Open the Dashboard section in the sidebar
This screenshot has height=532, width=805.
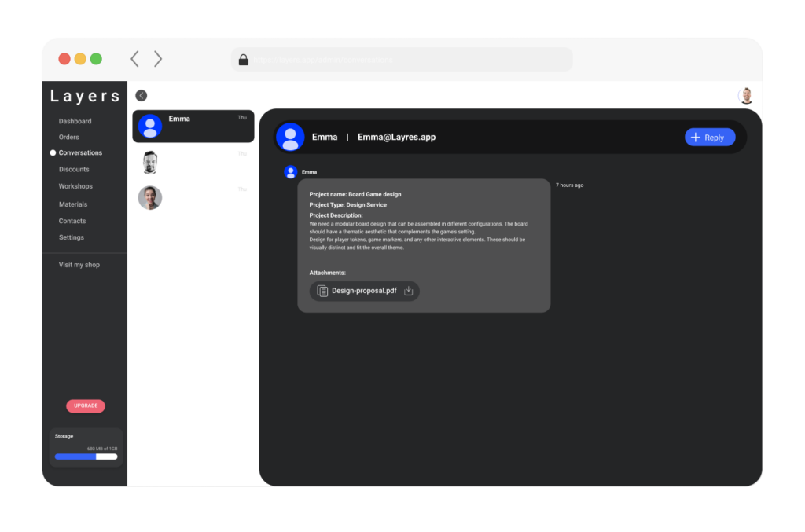pyautogui.click(x=75, y=121)
